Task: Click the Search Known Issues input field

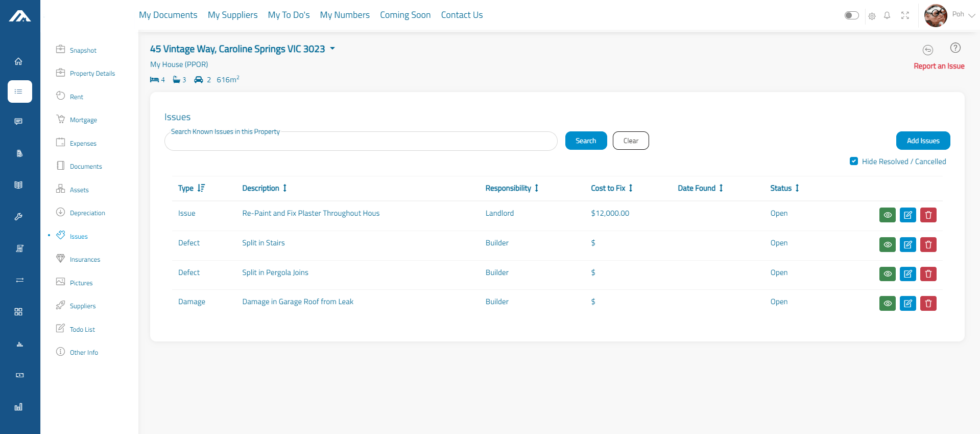Action: click(x=361, y=142)
